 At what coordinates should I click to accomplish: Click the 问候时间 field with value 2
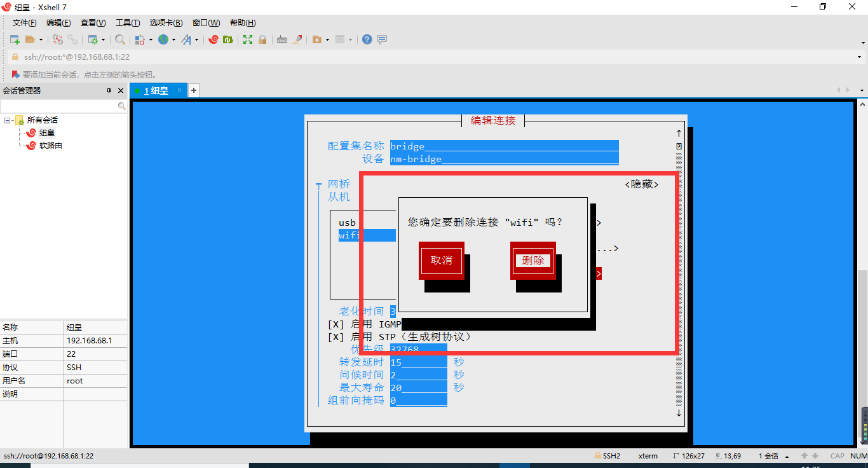[x=419, y=375]
